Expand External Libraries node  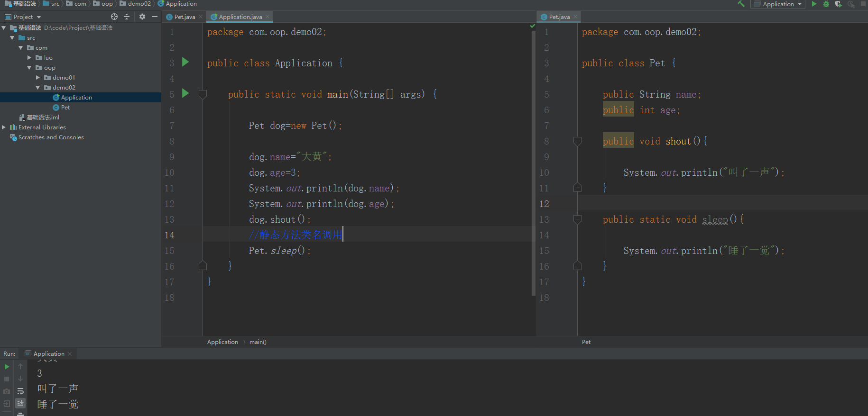(x=4, y=127)
